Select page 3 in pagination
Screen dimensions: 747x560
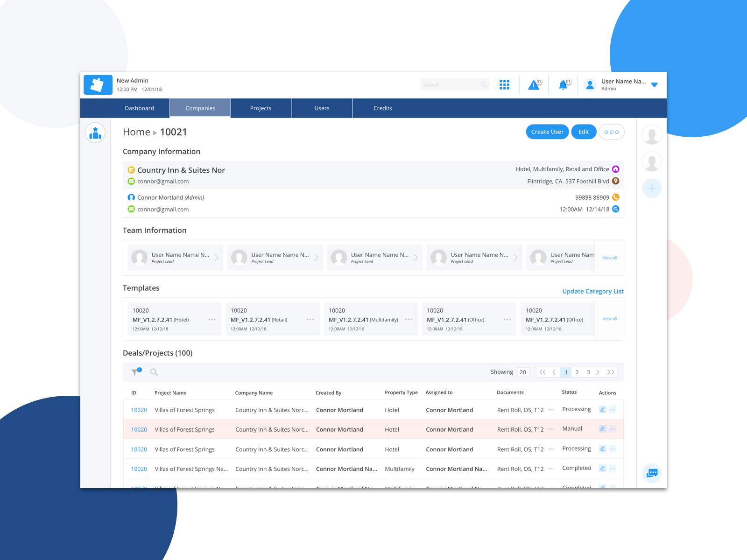(588, 372)
